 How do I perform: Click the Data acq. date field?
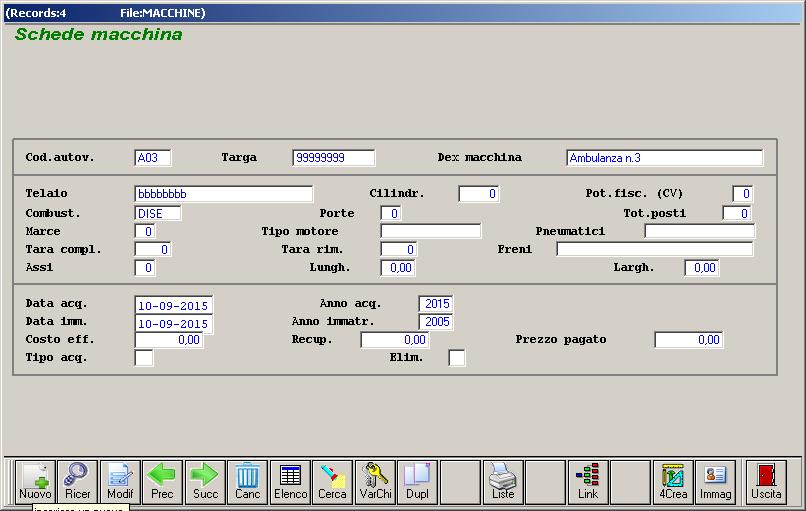click(174, 305)
